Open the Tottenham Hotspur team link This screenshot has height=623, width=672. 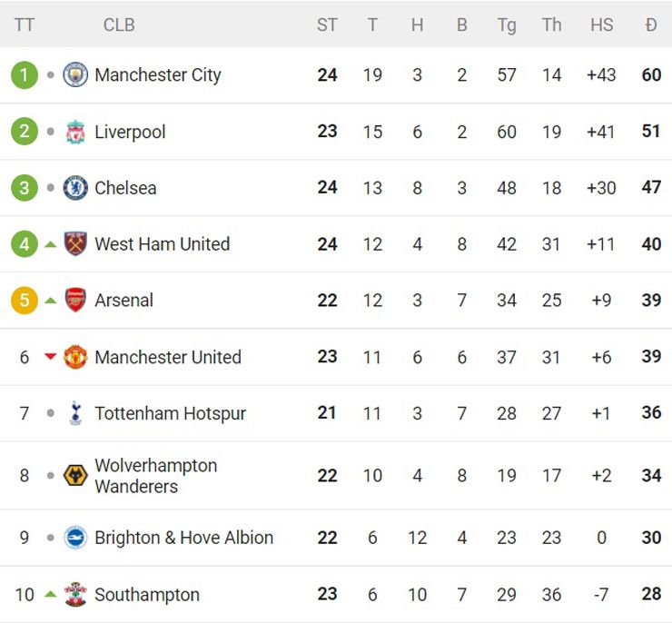[170, 413]
